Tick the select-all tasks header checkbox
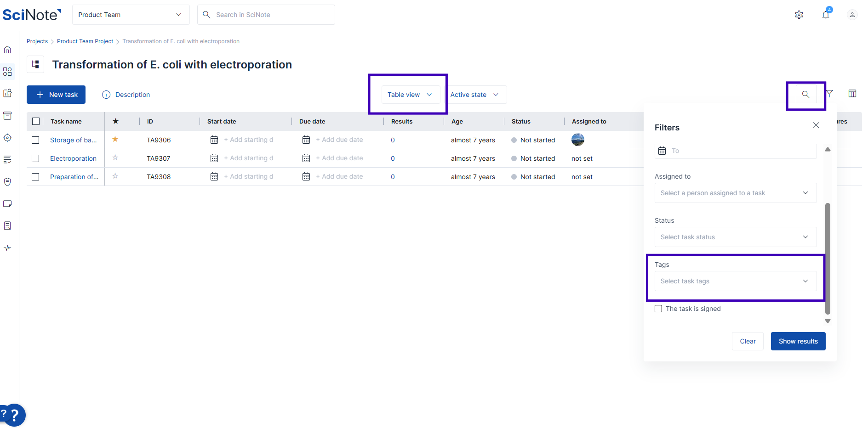 [36, 122]
